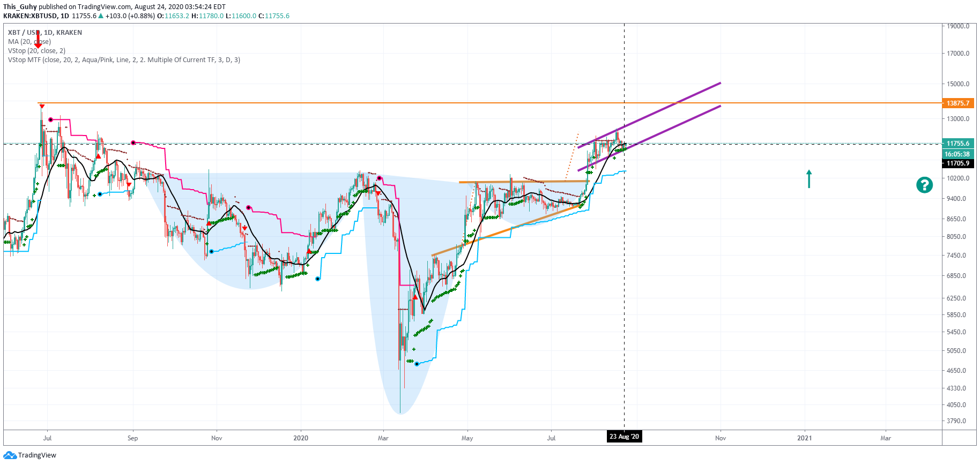Click the 5050.0 price axis label
This screenshot has height=465, width=980.
click(956, 351)
